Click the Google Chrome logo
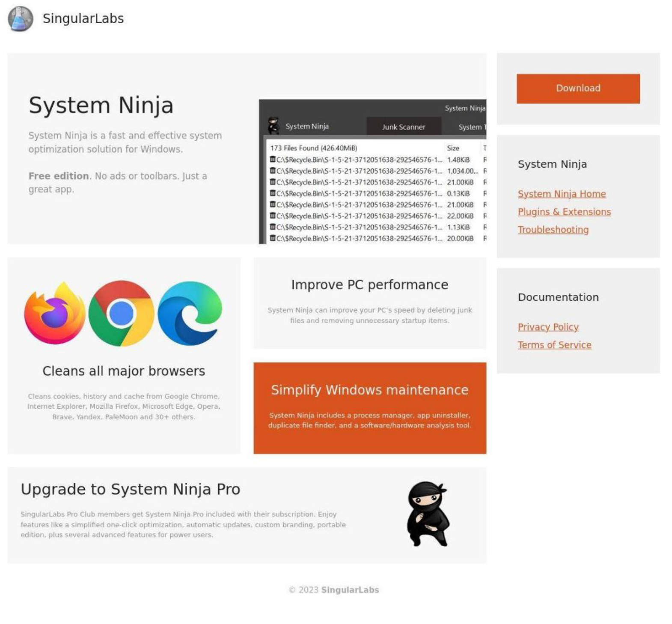672x624 pixels. coord(121,313)
